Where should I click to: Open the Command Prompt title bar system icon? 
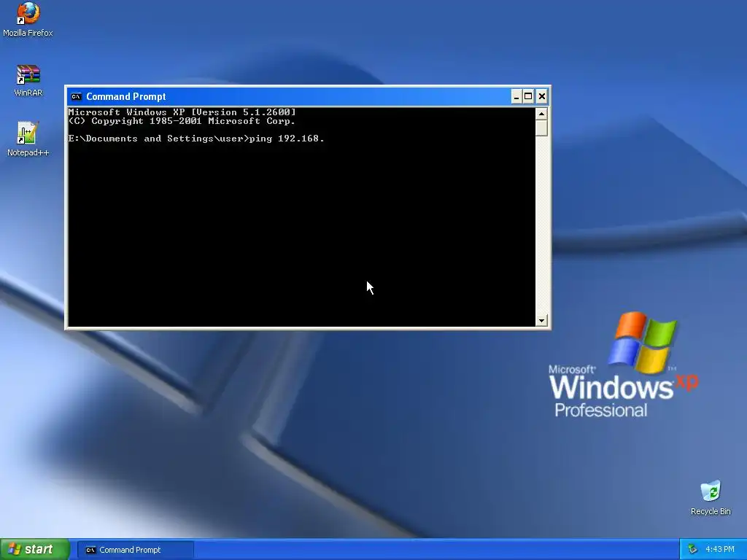[76, 97]
